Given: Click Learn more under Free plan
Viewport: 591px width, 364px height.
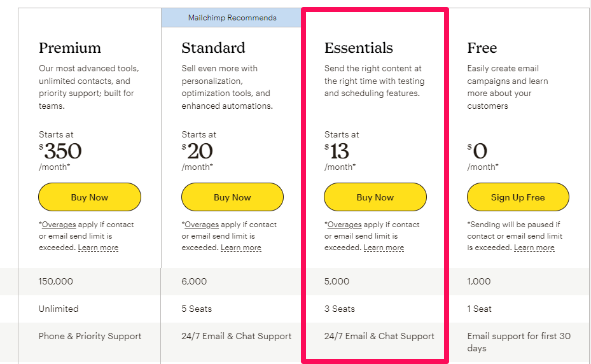Looking at the screenshot, I should pyautogui.click(x=534, y=248).
